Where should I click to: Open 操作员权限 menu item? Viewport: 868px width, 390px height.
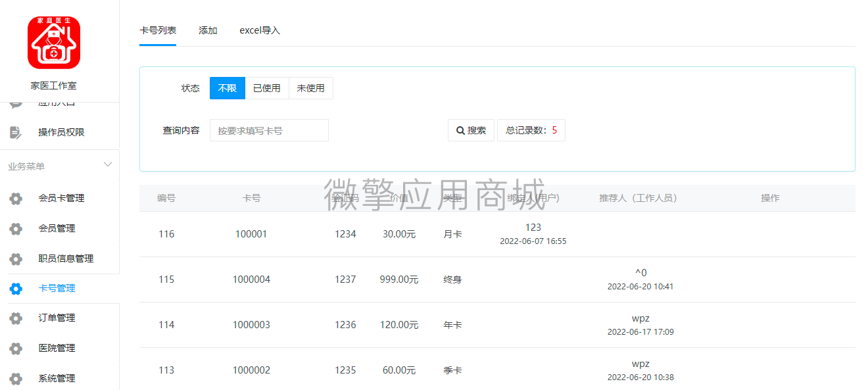[61, 132]
